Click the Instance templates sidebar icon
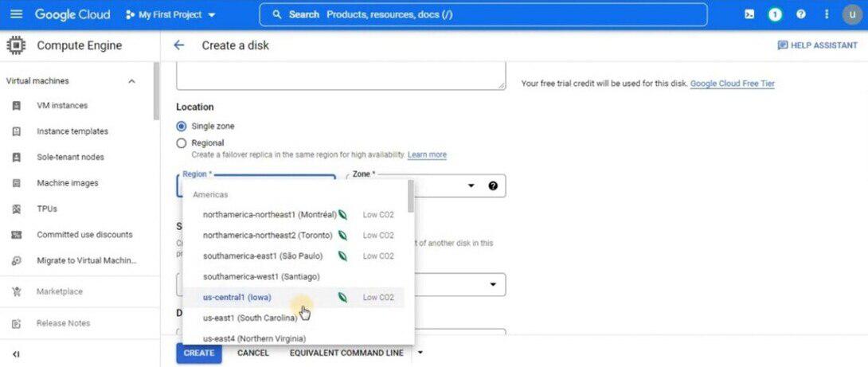The height and width of the screenshot is (367, 868). click(16, 131)
